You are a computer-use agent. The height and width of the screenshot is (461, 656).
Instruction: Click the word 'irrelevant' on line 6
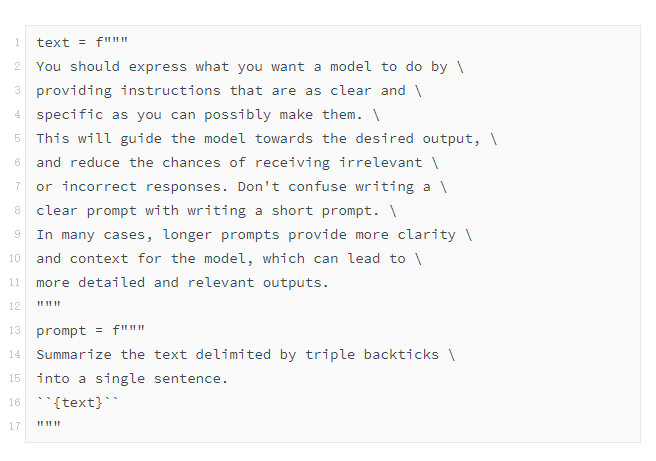pos(380,163)
